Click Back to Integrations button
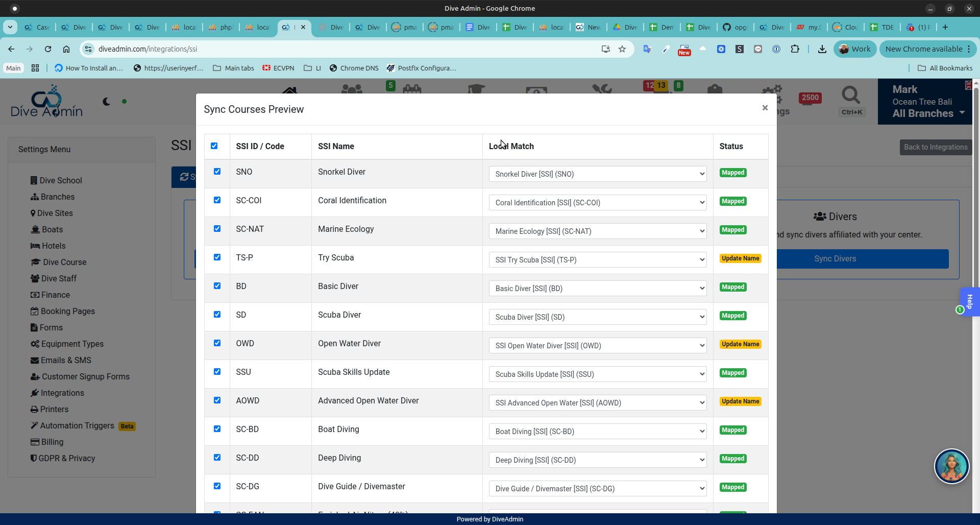The image size is (980, 525). click(936, 147)
